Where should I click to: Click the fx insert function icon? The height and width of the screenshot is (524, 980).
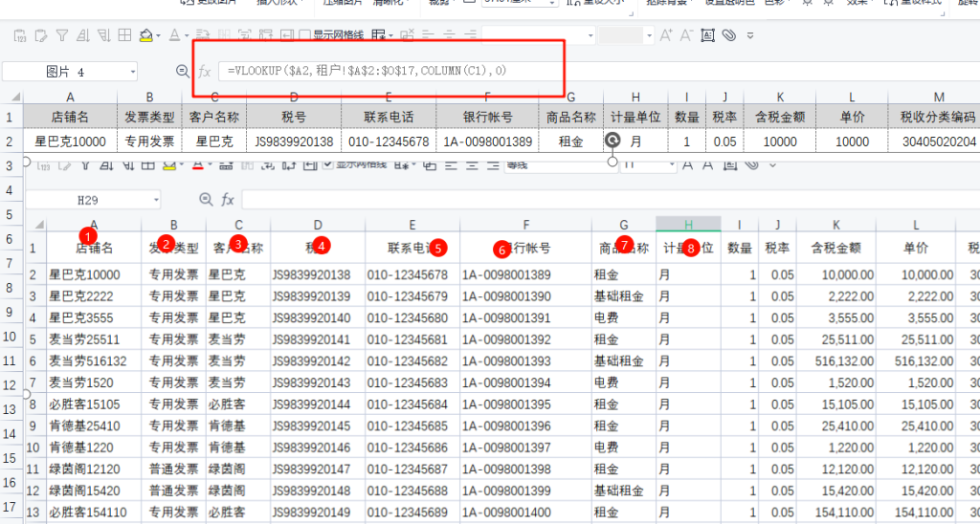tap(205, 73)
